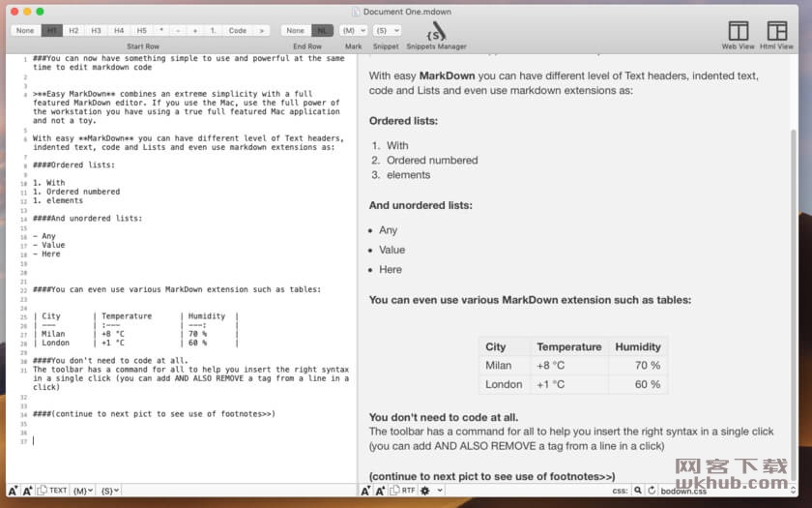Viewport: 812px width, 508px height.
Task: Open the preview gear settings menu
Action: 425,491
